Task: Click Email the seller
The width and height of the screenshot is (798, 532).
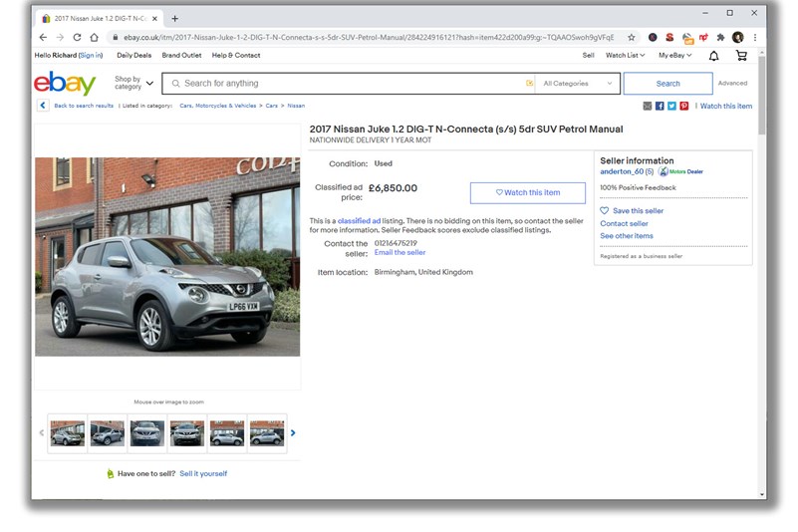Action: [399, 252]
